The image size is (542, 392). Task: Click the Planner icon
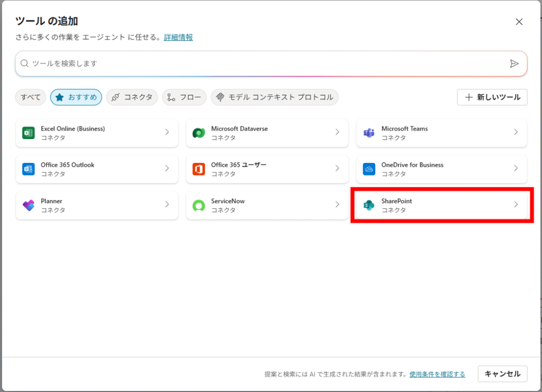[x=29, y=205]
